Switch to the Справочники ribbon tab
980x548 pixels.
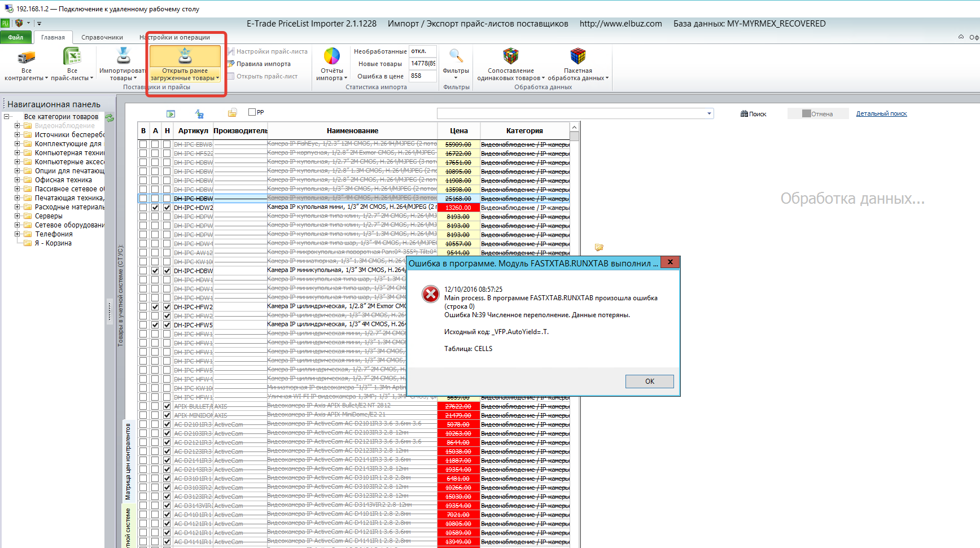[102, 37]
